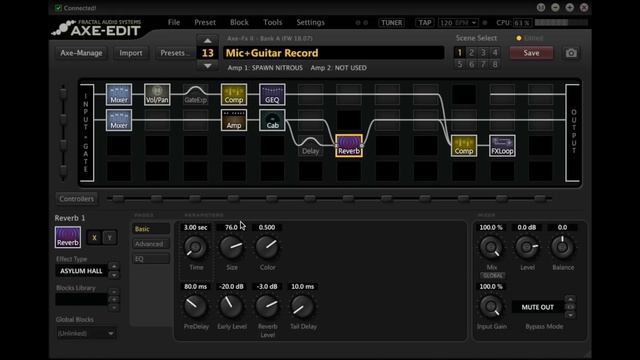Image resolution: width=640 pixels, height=360 pixels.
Task: Click the Reverb 1 block thumbnail icon
Action: 68,237
